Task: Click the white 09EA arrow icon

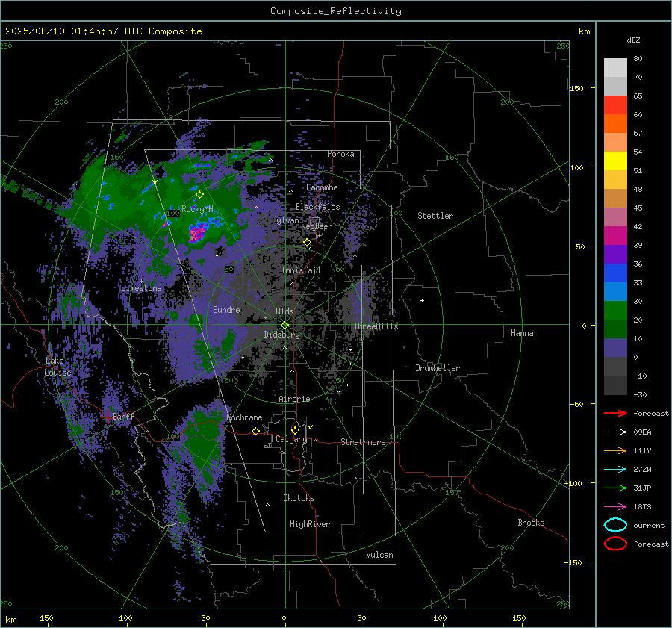Action: coord(615,432)
